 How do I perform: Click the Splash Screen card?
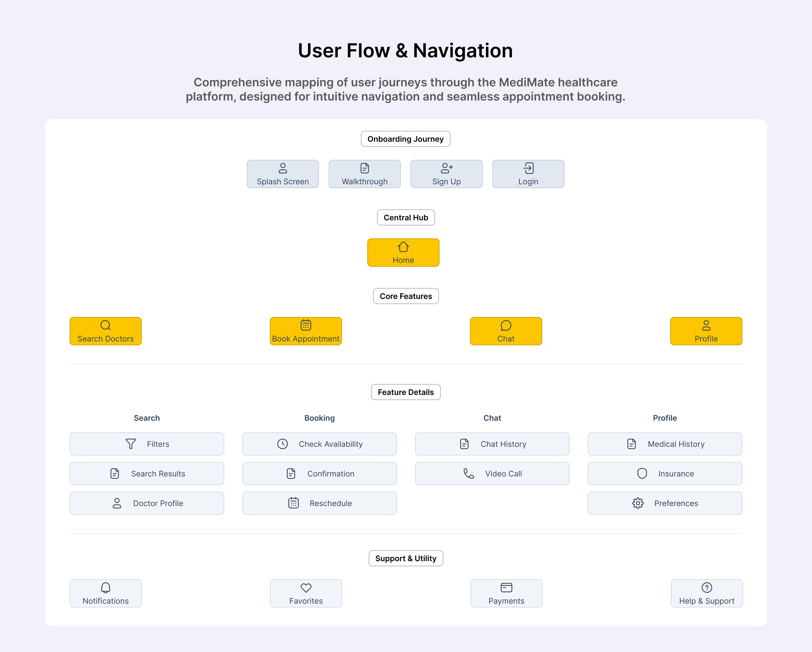283,174
